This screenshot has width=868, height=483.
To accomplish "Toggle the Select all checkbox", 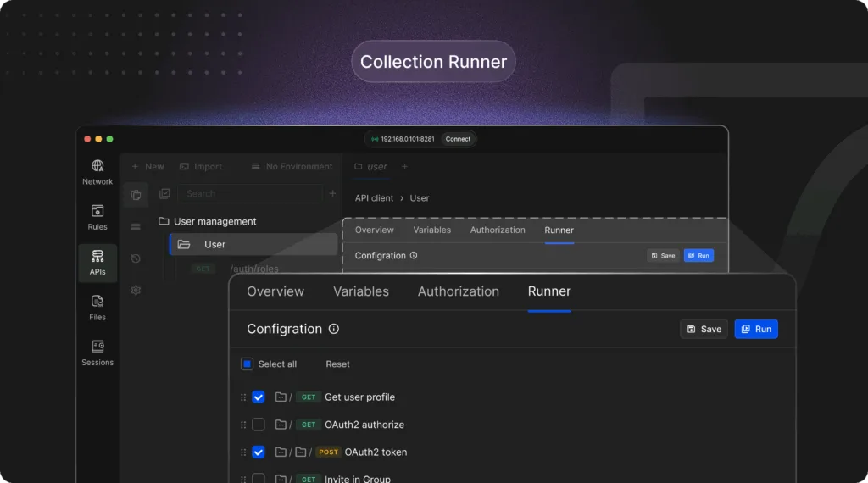I will pyautogui.click(x=248, y=364).
